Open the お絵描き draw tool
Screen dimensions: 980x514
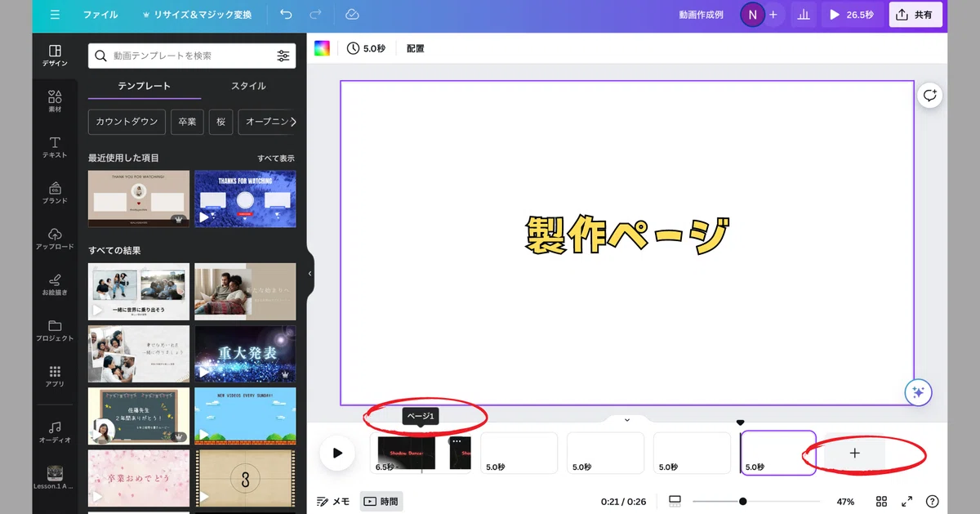(x=55, y=284)
